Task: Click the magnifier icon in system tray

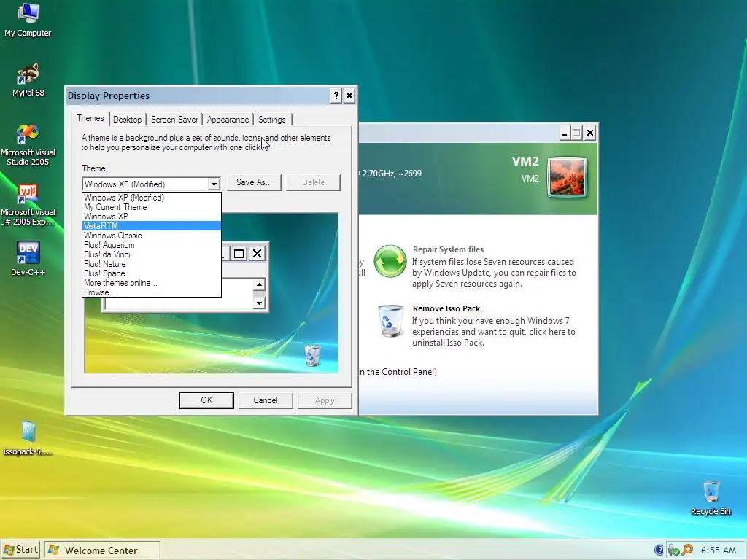Action: (687, 550)
